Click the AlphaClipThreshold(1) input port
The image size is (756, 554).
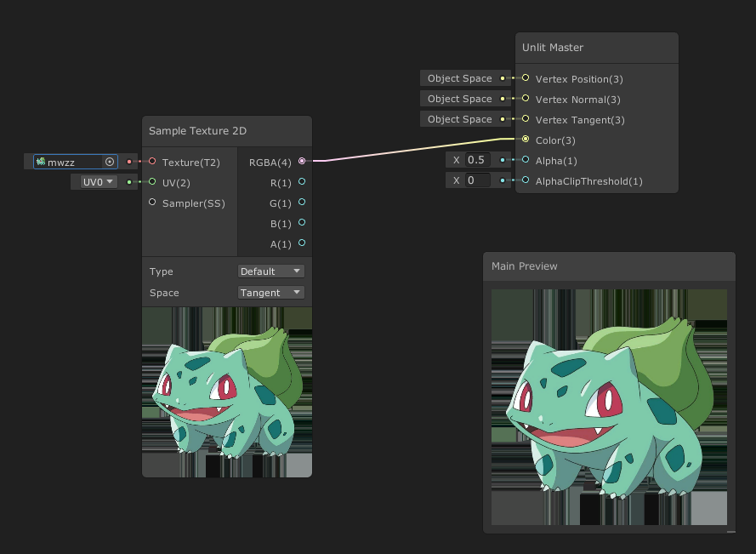526,181
